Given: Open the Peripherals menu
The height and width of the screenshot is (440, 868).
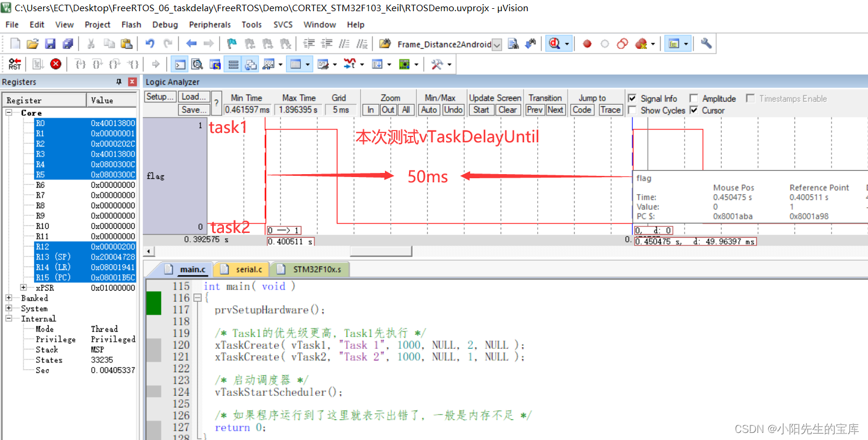Looking at the screenshot, I should (210, 25).
